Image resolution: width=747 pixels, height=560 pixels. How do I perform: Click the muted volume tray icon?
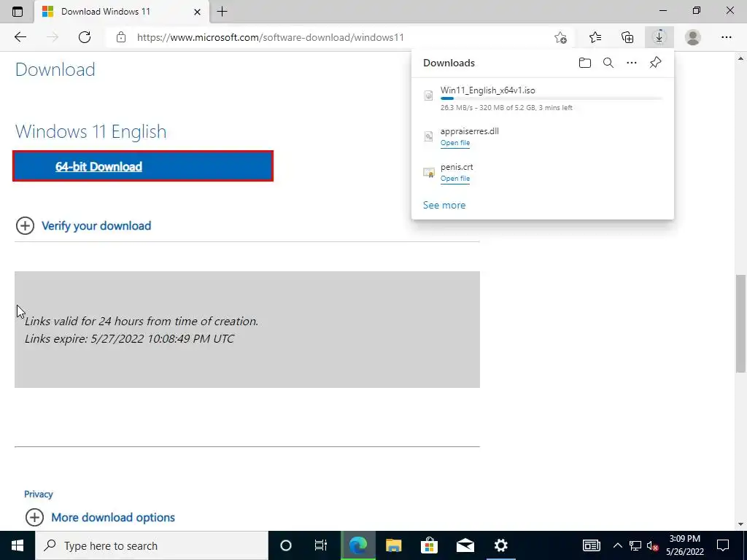[x=653, y=545]
